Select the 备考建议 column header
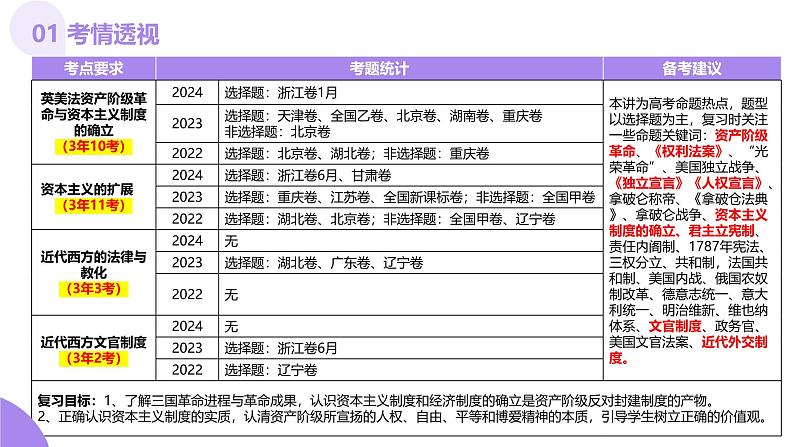The height and width of the screenshot is (447, 794). (x=692, y=68)
